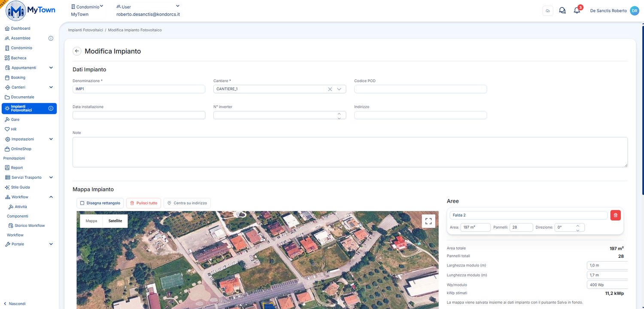Clear the CANTIERE_1 selection with the X
Image resolution: width=644 pixels, height=309 pixels.
[330, 89]
